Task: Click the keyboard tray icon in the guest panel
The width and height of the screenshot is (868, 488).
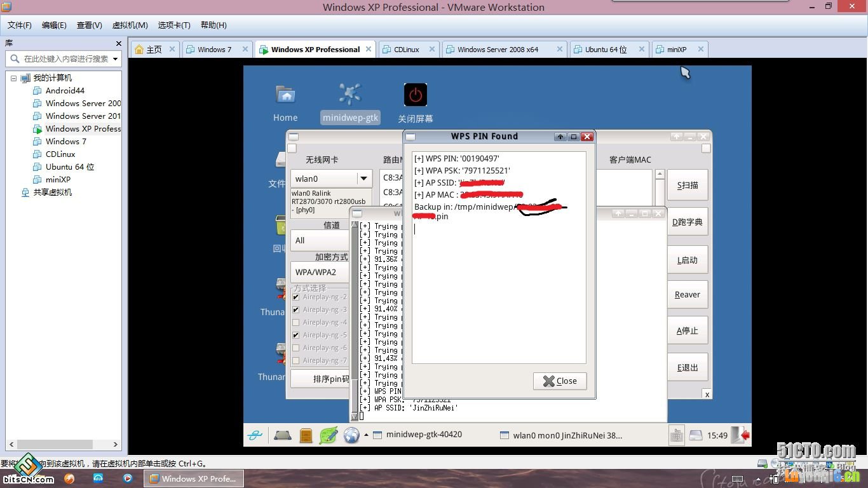Action: pos(677,435)
